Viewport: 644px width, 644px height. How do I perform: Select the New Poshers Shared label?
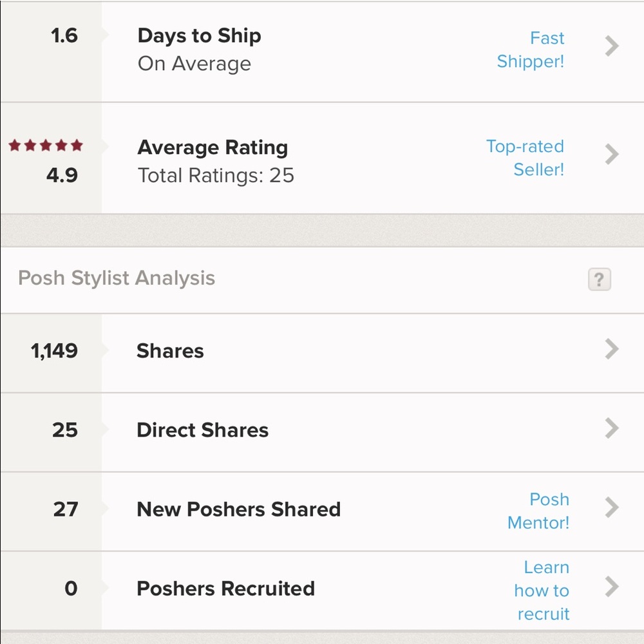point(238,509)
